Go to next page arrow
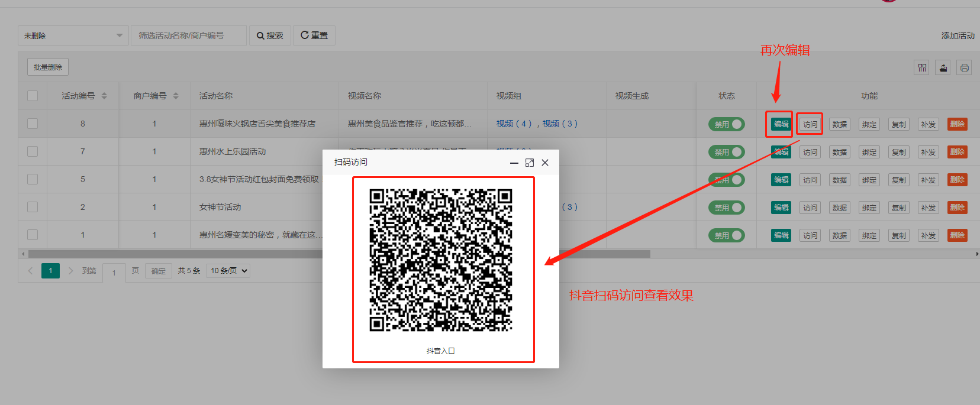The image size is (980, 405). [71, 271]
